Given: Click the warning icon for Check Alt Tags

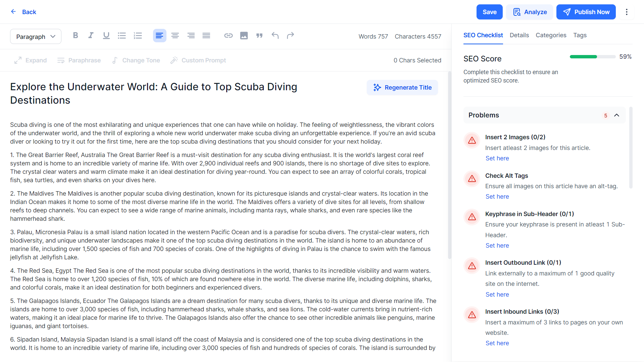Looking at the screenshot, I should click(472, 178).
